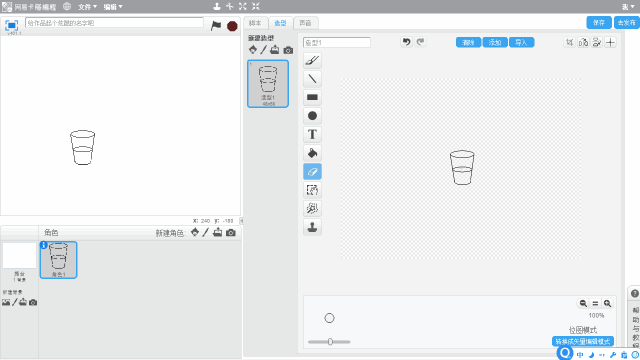Select the Text tool
This screenshot has width=640, height=360.
point(312,134)
